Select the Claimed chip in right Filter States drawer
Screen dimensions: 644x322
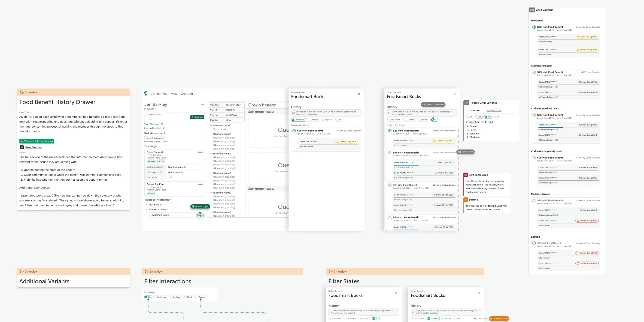pos(433,319)
